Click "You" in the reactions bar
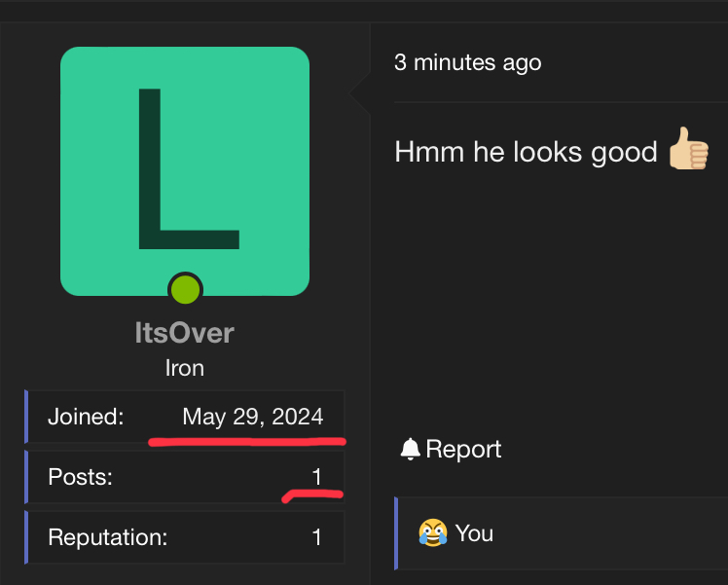Image resolution: width=728 pixels, height=585 pixels. [x=474, y=533]
